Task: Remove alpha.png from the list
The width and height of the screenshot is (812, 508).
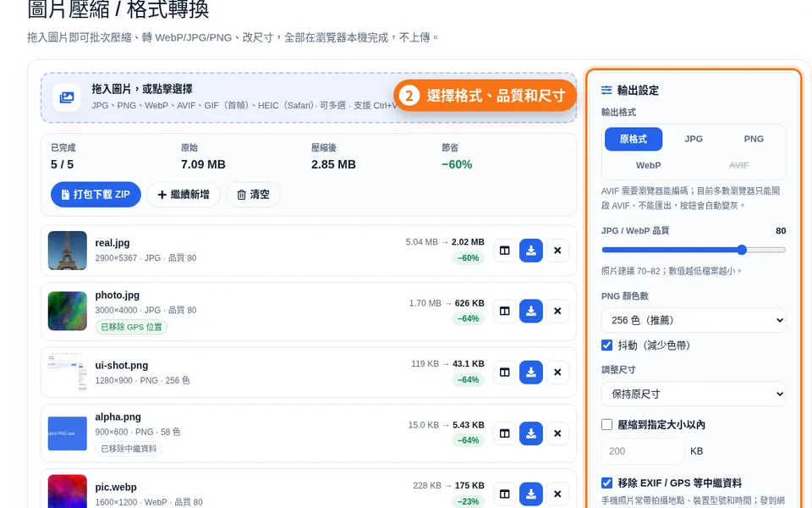Action: pos(557,433)
